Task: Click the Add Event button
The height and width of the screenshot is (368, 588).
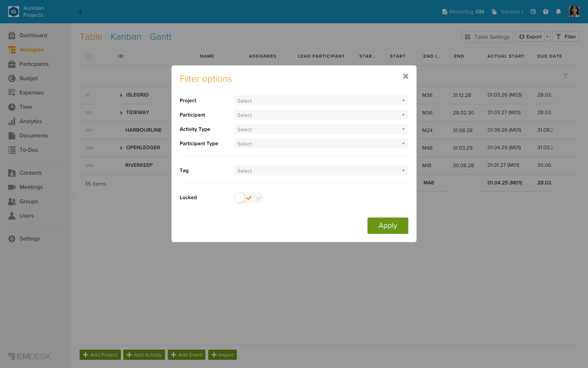Action: 186,355
